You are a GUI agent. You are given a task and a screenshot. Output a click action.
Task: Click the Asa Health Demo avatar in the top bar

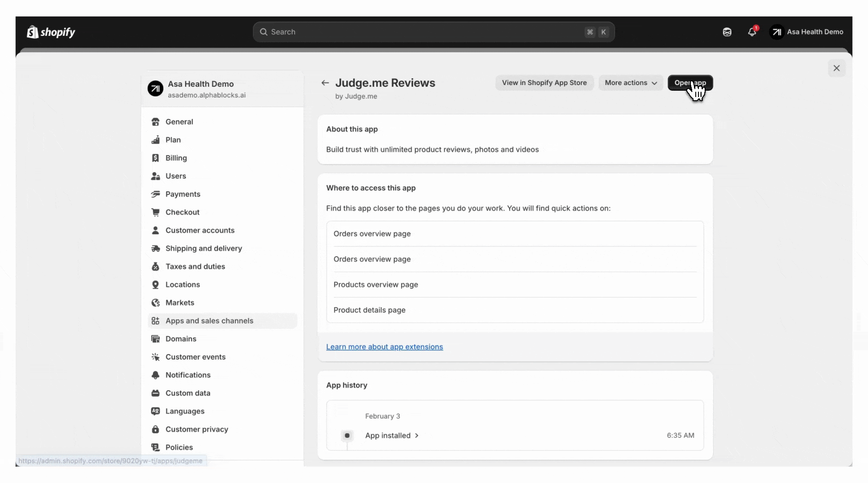click(777, 32)
